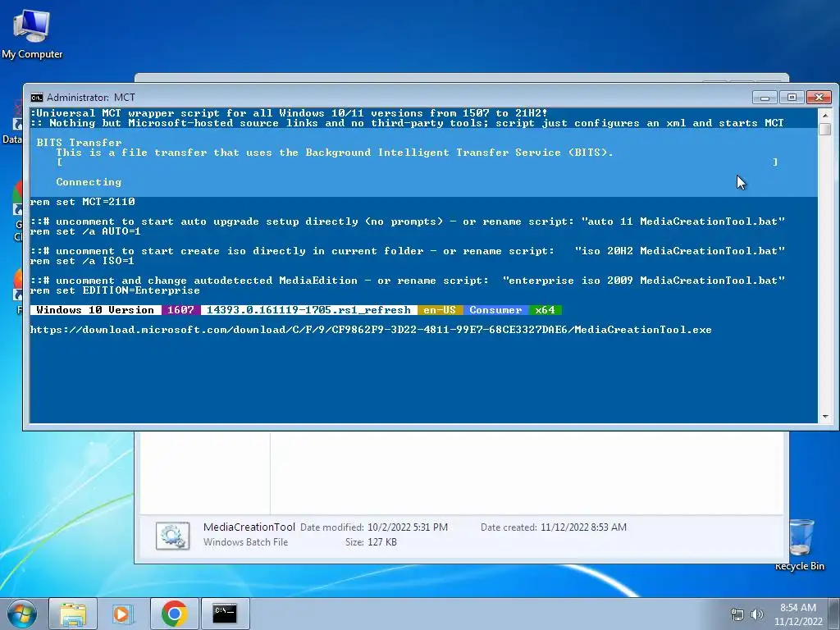Click the BITS Transfer progress bar
The height and width of the screenshot is (630, 840).
(418, 162)
